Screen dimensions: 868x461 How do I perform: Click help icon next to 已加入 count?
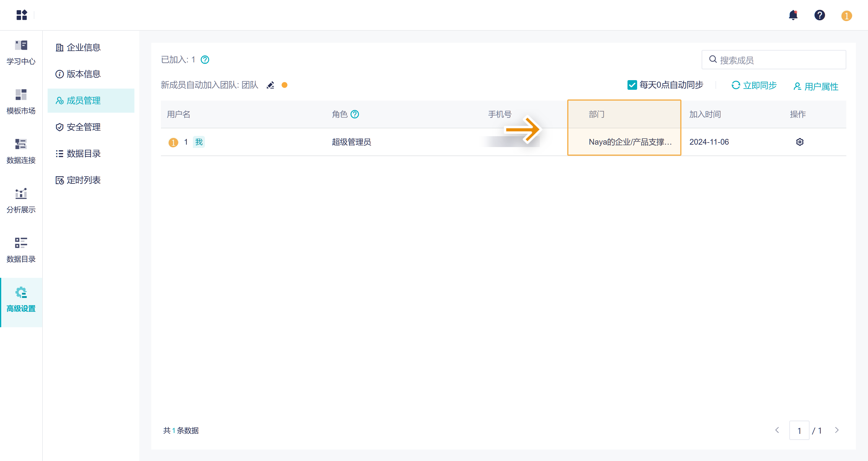point(205,60)
